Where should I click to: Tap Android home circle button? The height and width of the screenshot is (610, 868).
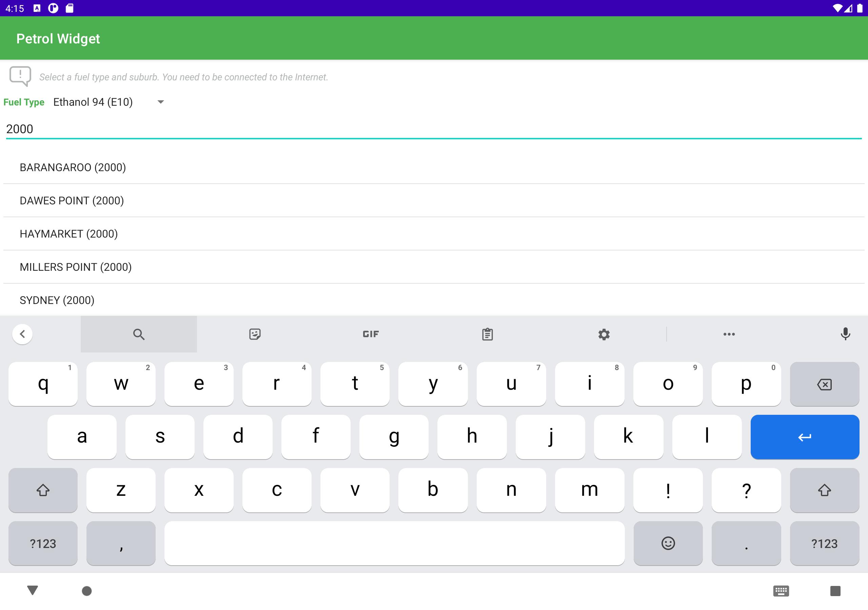pos(86,591)
